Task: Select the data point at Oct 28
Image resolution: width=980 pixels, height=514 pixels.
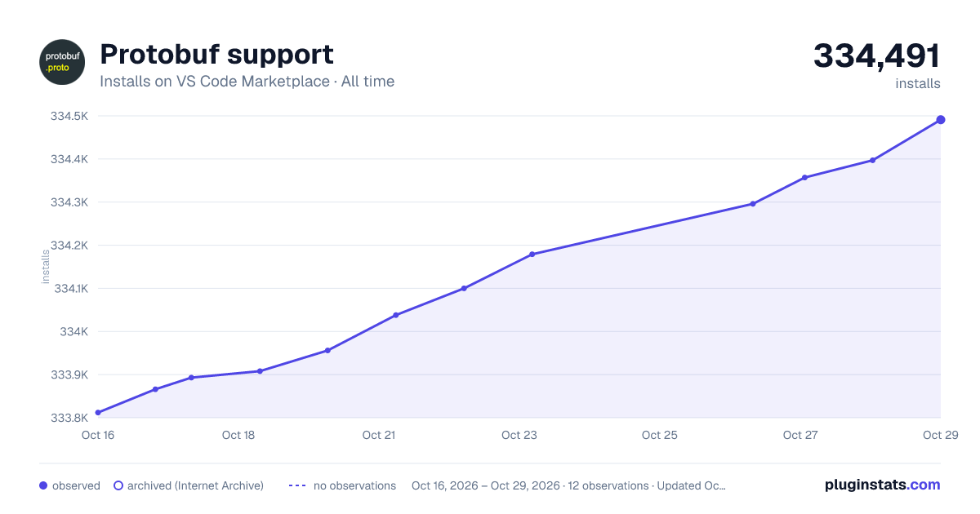Action: coord(873,160)
